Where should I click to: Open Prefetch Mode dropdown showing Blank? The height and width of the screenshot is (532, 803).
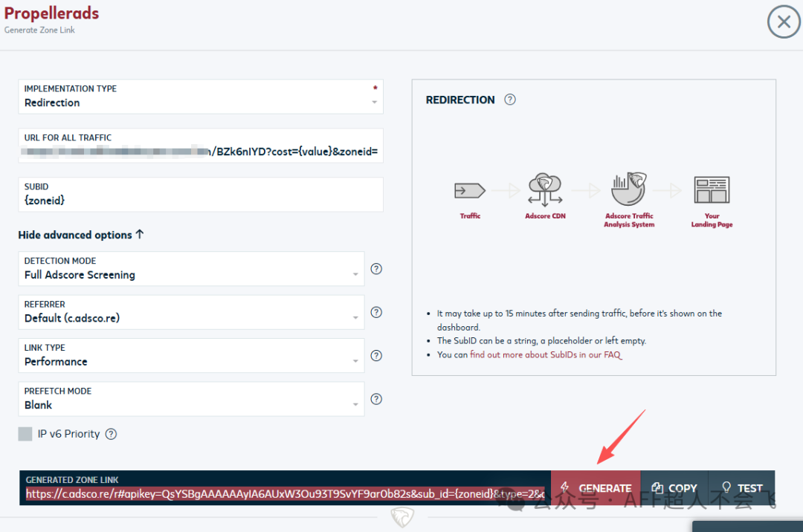[192, 399]
